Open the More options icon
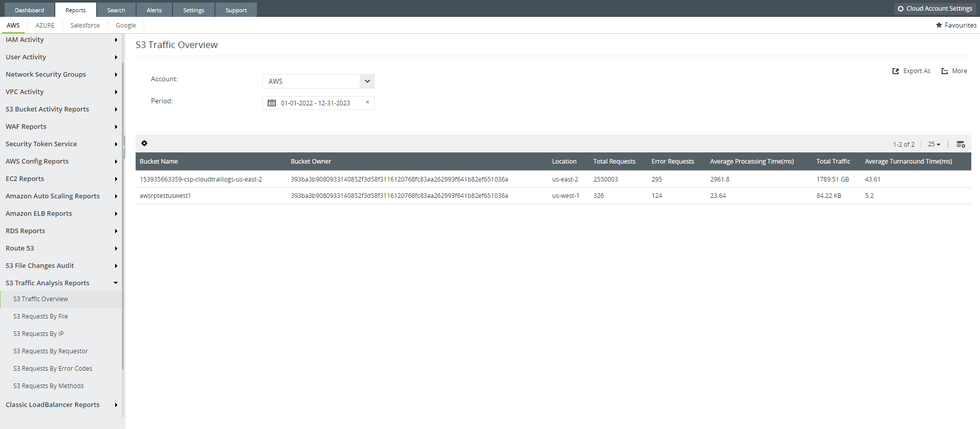This screenshot has height=429, width=980. 945,72
